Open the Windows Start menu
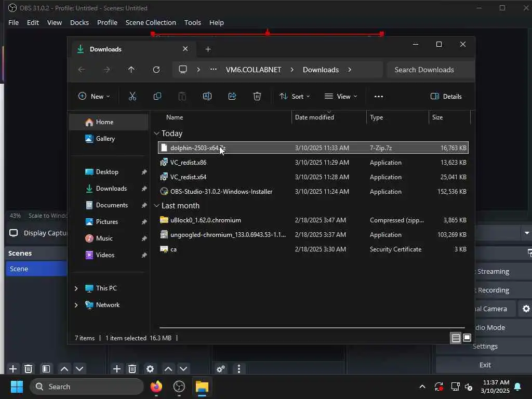The width and height of the screenshot is (532, 399). [17, 387]
